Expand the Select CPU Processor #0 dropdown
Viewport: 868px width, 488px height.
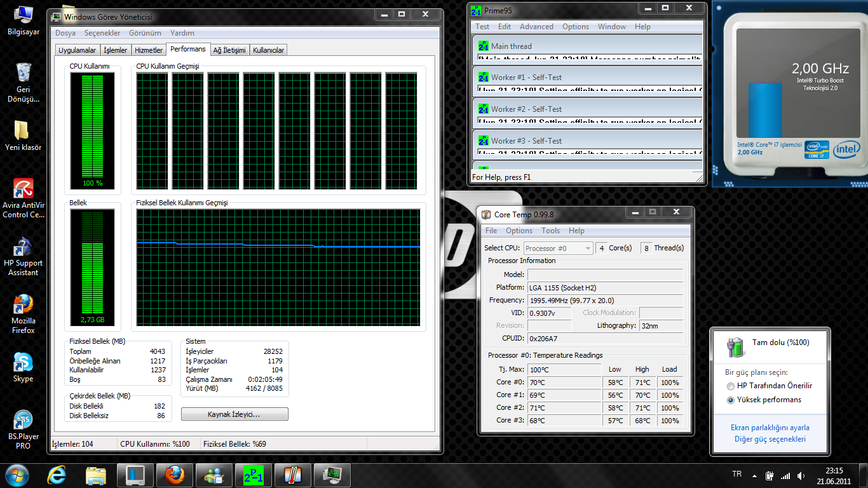[558, 248]
